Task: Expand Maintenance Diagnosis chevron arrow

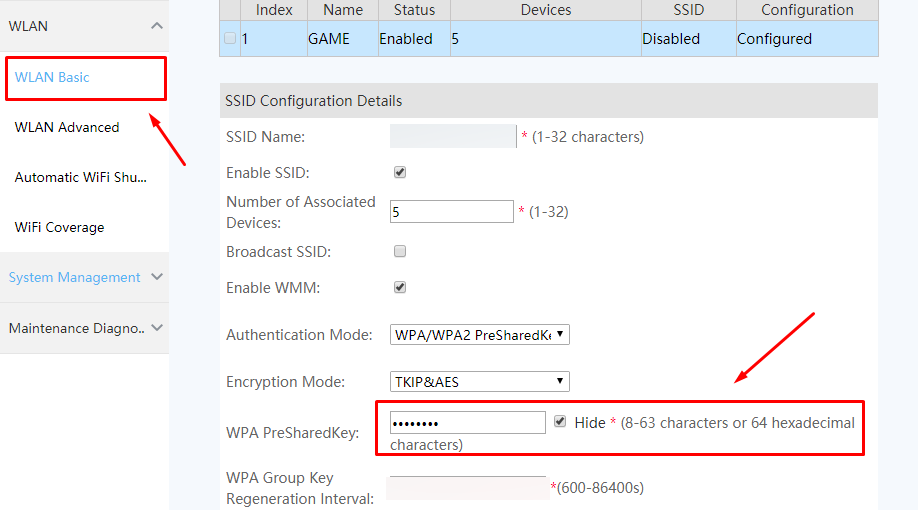Action: click(156, 328)
